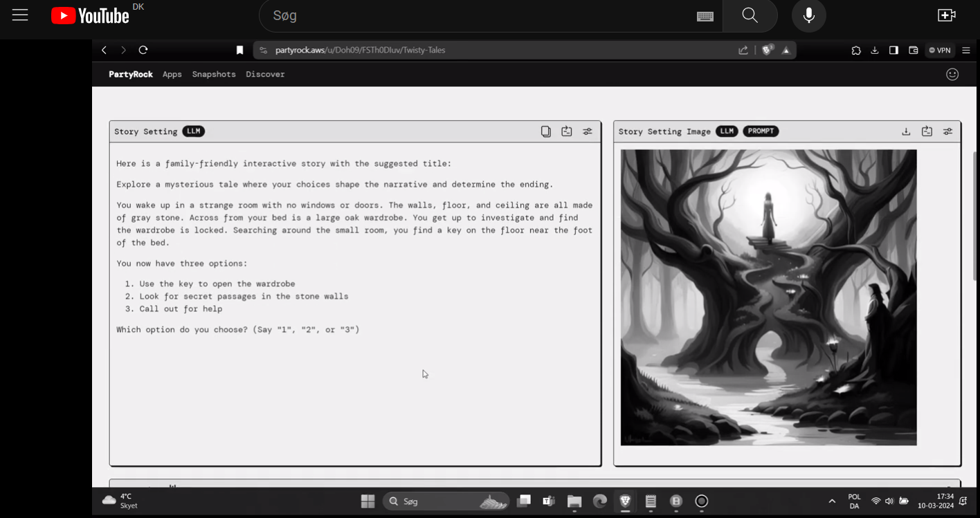Click the PartyRock feedback smiley icon
The width and height of the screenshot is (980, 518).
(953, 74)
